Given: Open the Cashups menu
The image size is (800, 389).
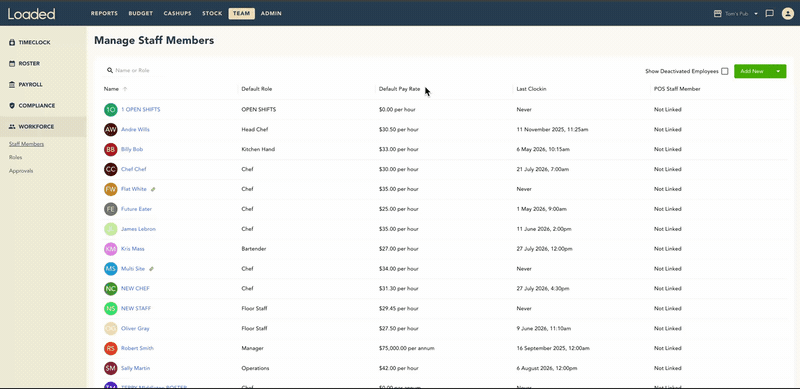Looking at the screenshot, I should 178,14.
